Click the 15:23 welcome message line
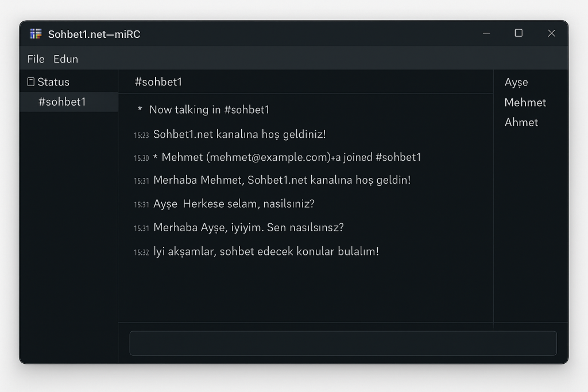 [x=230, y=134]
